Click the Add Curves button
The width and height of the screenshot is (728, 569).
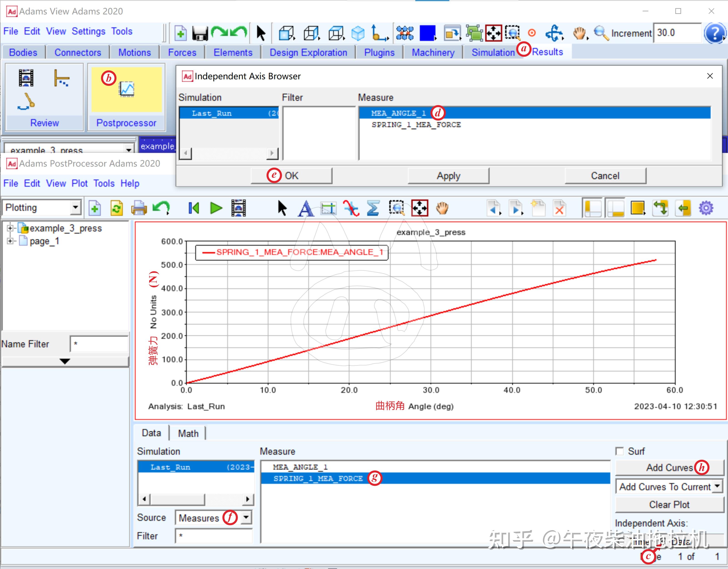[669, 468]
